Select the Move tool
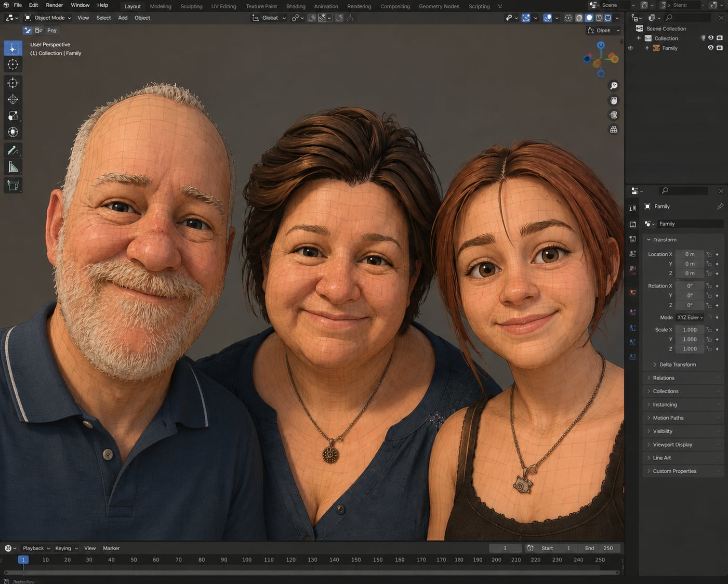 (13, 83)
